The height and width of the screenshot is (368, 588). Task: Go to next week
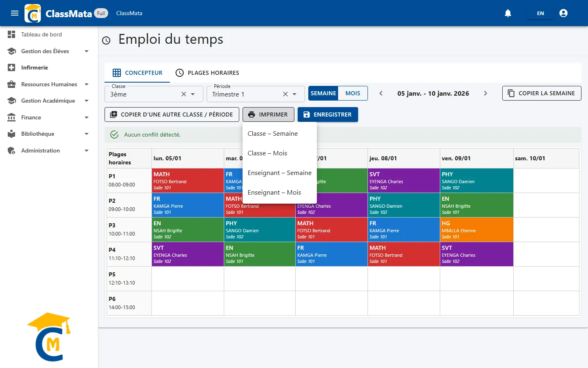pos(486,93)
